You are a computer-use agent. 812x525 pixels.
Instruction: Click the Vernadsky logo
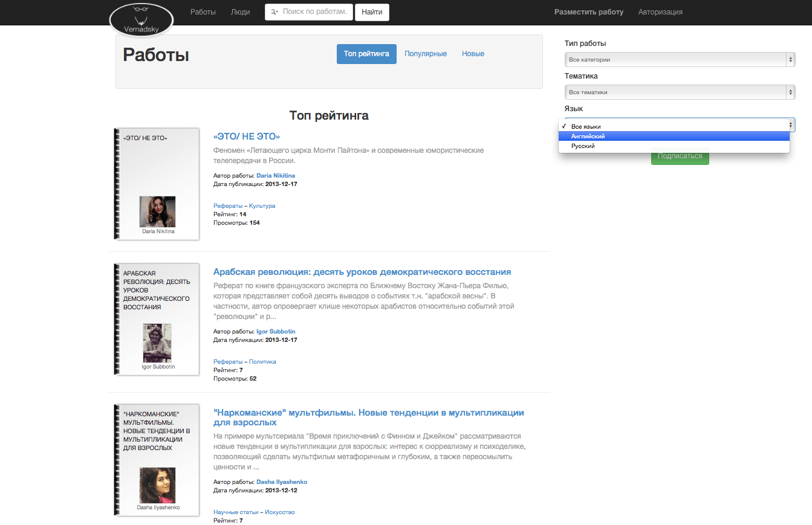click(x=141, y=20)
